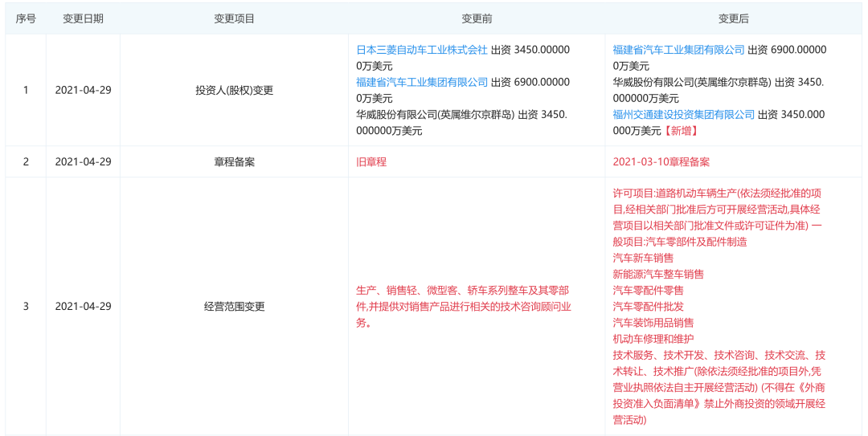
Task: Click the 新能源汽车整车销售 line
Action: tap(658, 274)
